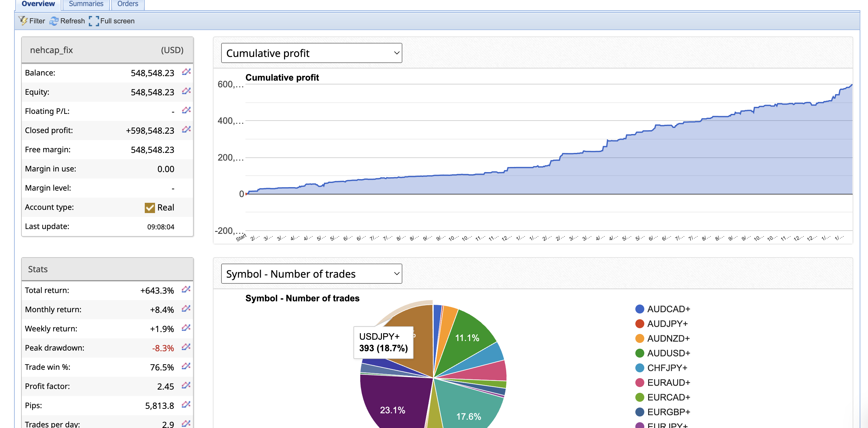Click the Filter funnel icon

[23, 21]
